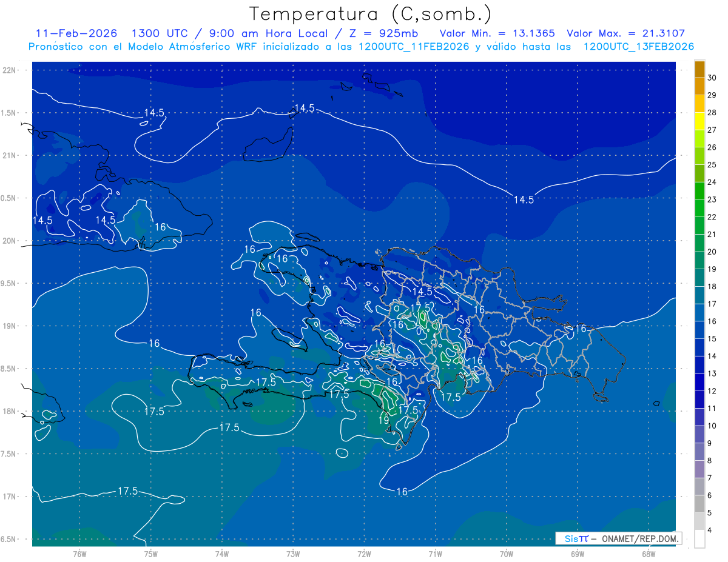Click the '16' value on the colorbar scale

tap(712, 321)
